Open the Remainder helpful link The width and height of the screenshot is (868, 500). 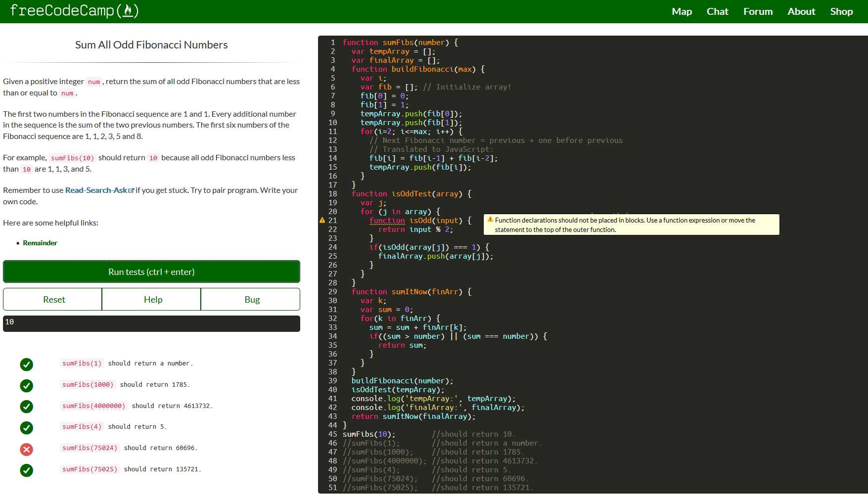point(40,243)
